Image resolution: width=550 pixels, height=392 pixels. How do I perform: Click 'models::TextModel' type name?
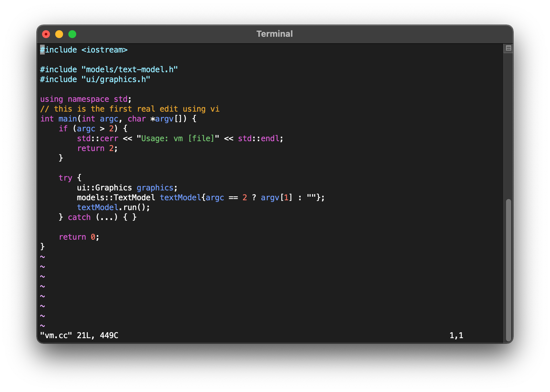point(116,198)
